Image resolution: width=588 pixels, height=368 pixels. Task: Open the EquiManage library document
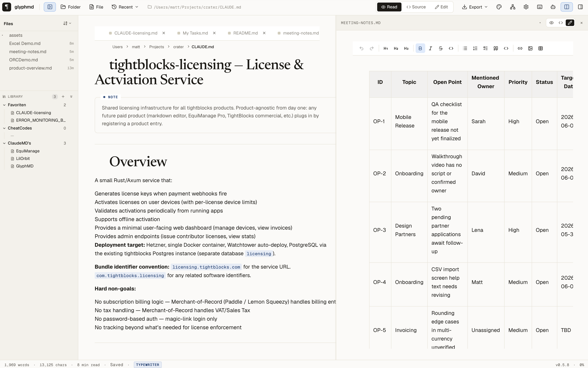click(x=28, y=151)
